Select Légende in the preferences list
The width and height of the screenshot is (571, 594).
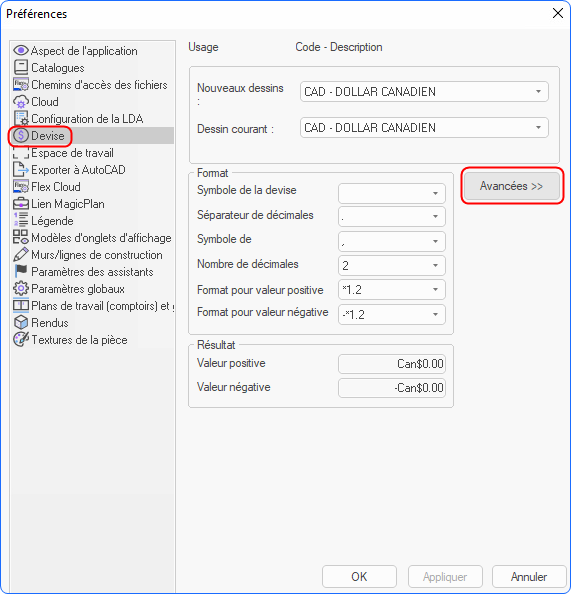[52, 221]
